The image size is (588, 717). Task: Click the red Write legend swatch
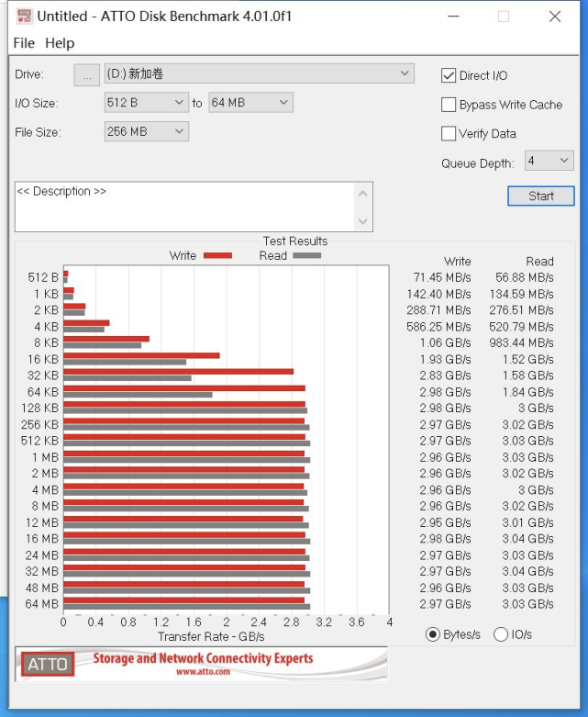coord(217,255)
